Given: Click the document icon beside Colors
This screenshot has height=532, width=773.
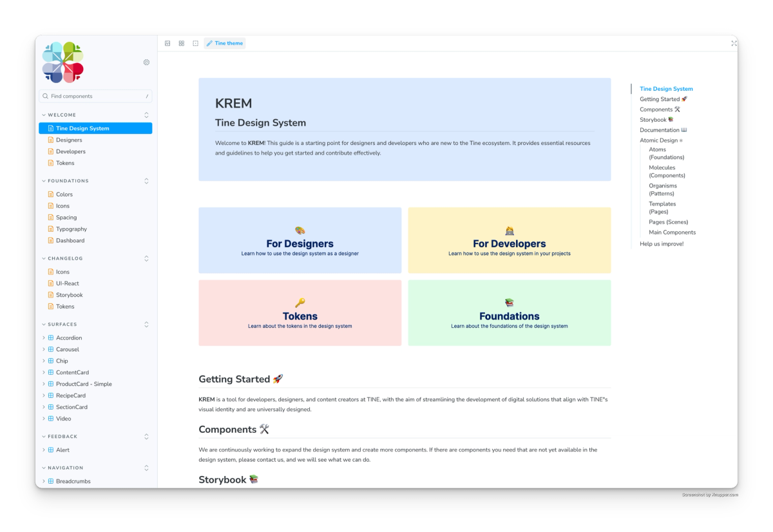Looking at the screenshot, I should [51, 195].
